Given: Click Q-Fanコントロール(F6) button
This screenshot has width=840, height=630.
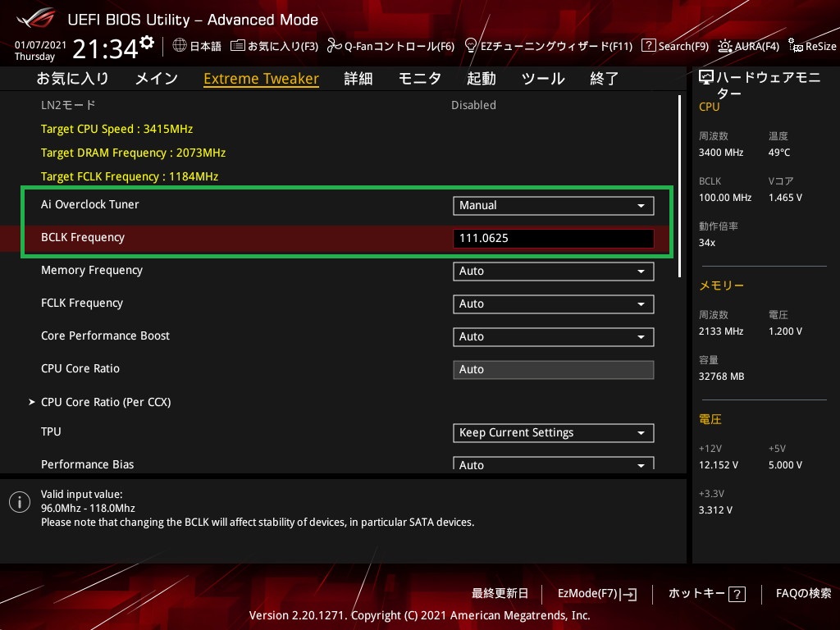Looking at the screenshot, I should click(x=390, y=46).
